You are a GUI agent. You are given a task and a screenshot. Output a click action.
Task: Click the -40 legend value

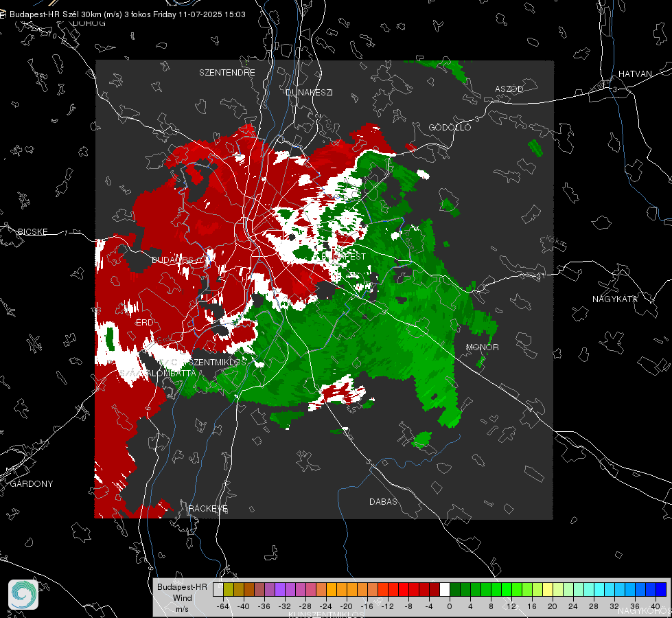[244, 606]
